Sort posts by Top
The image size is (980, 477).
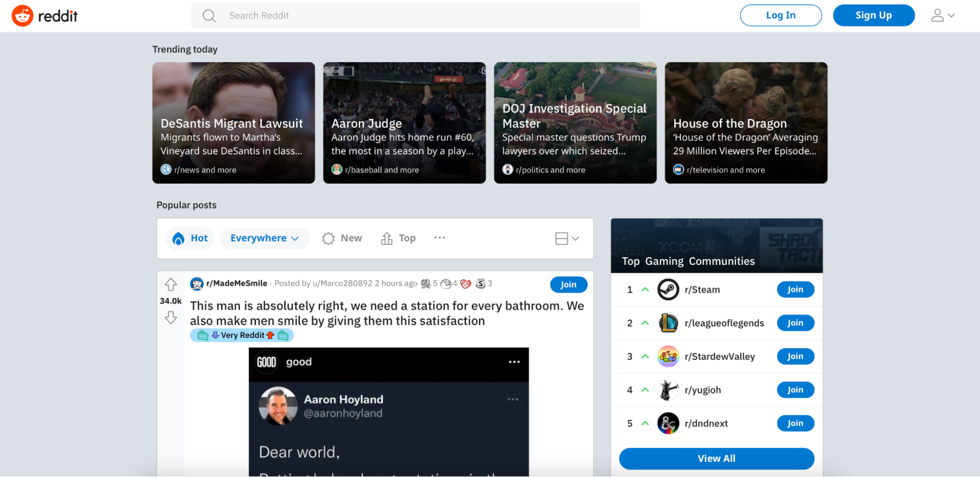398,238
